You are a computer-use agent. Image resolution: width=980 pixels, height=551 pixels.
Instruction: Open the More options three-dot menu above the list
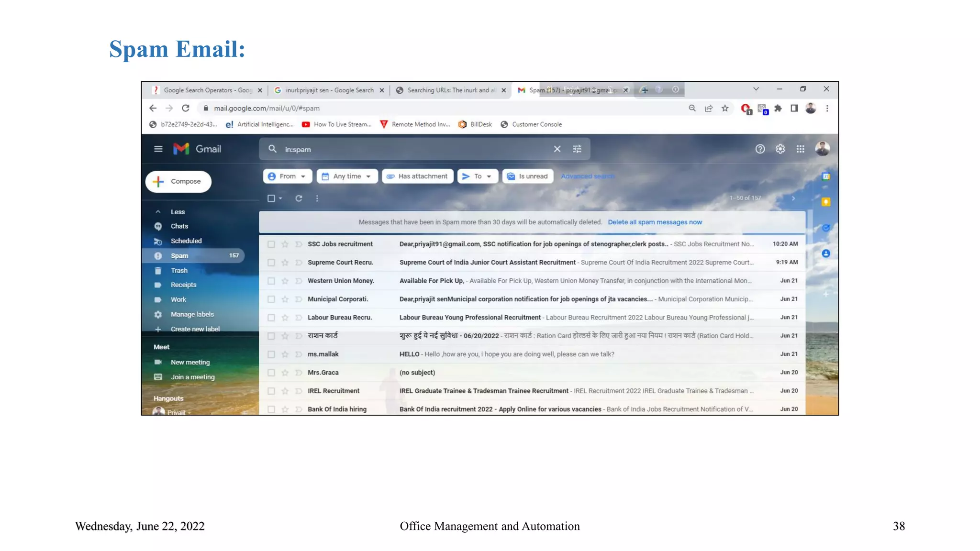click(x=317, y=198)
